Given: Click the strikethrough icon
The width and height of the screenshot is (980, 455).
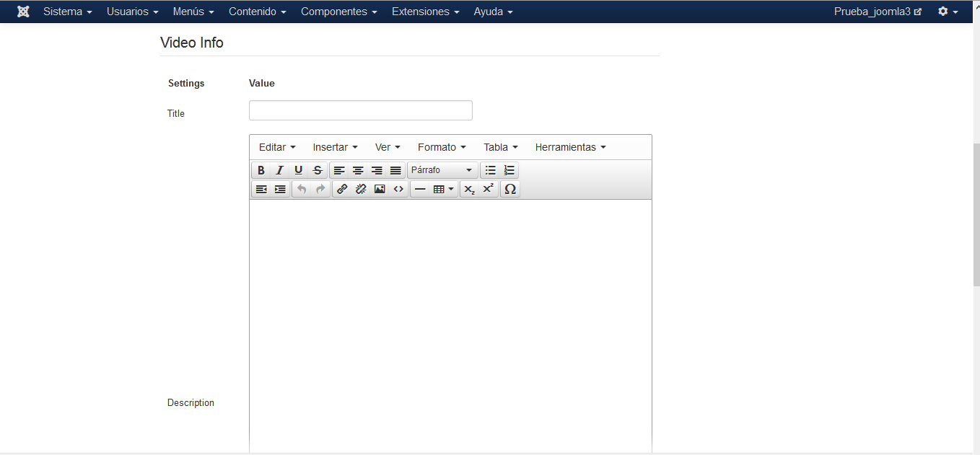Looking at the screenshot, I should [x=318, y=171].
